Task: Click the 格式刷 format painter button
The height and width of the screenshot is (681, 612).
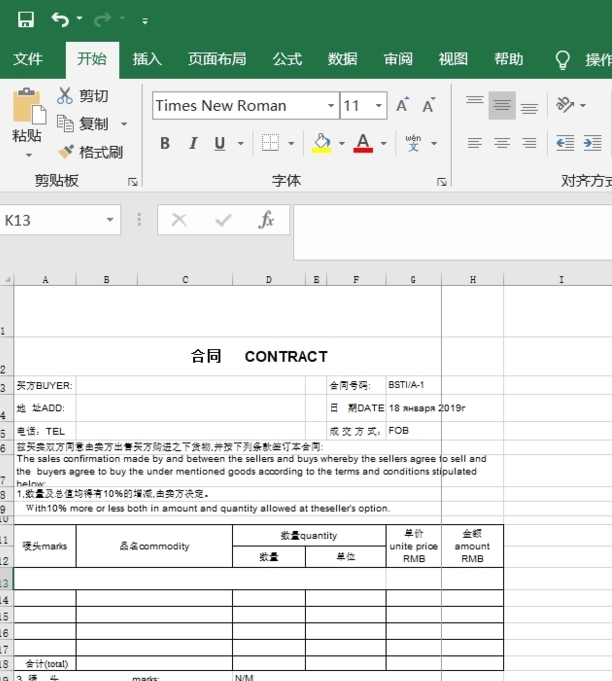Action: click(x=90, y=152)
